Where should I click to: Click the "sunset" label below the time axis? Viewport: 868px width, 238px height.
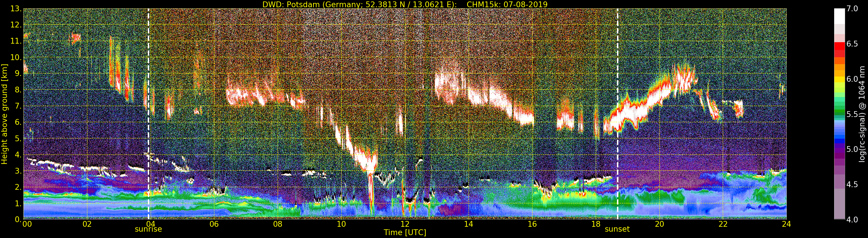617,229
